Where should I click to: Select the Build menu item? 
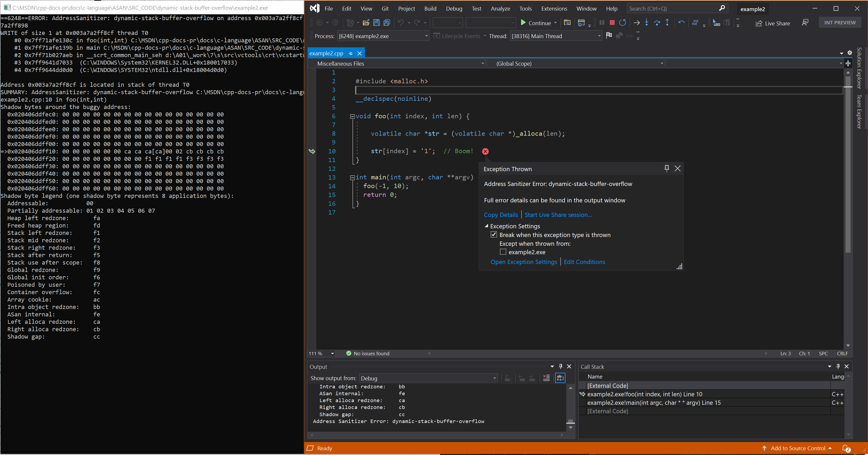[430, 9]
